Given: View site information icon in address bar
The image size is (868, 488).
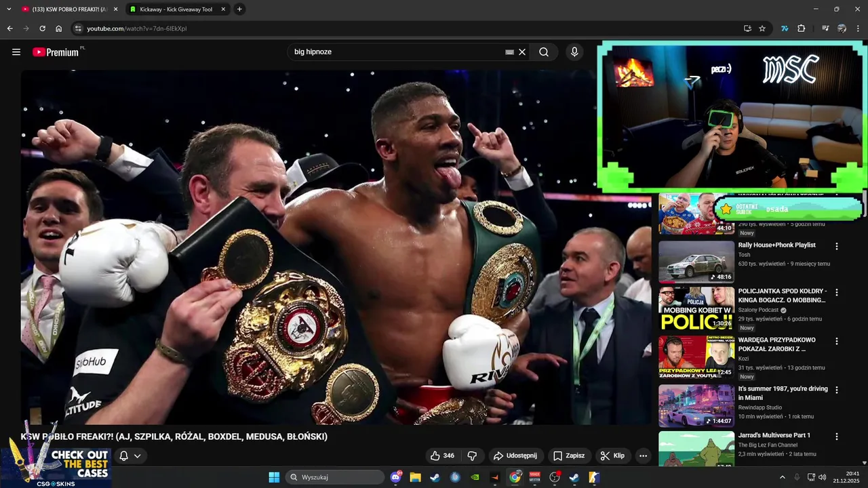Looking at the screenshot, I should point(78,28).
